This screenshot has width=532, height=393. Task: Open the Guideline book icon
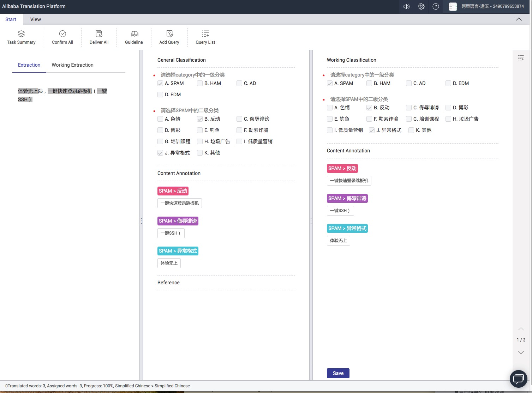pos(134,34)
